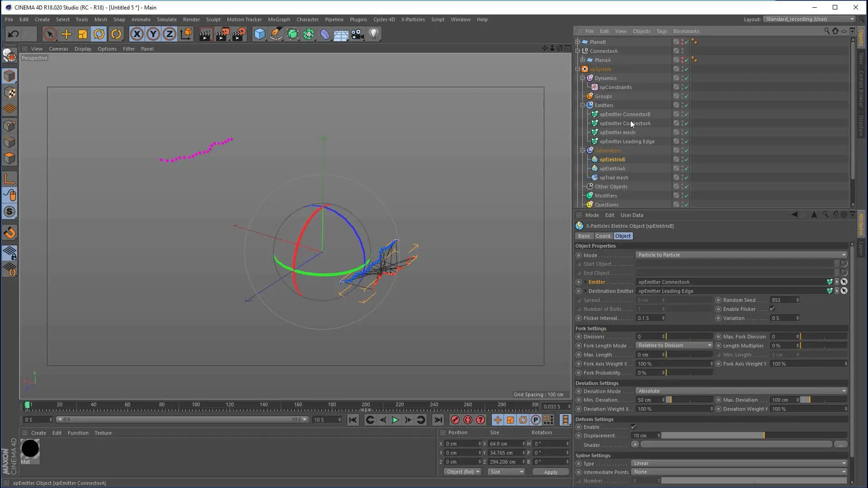Click the Floor environment icon

(x=341, y=34)
